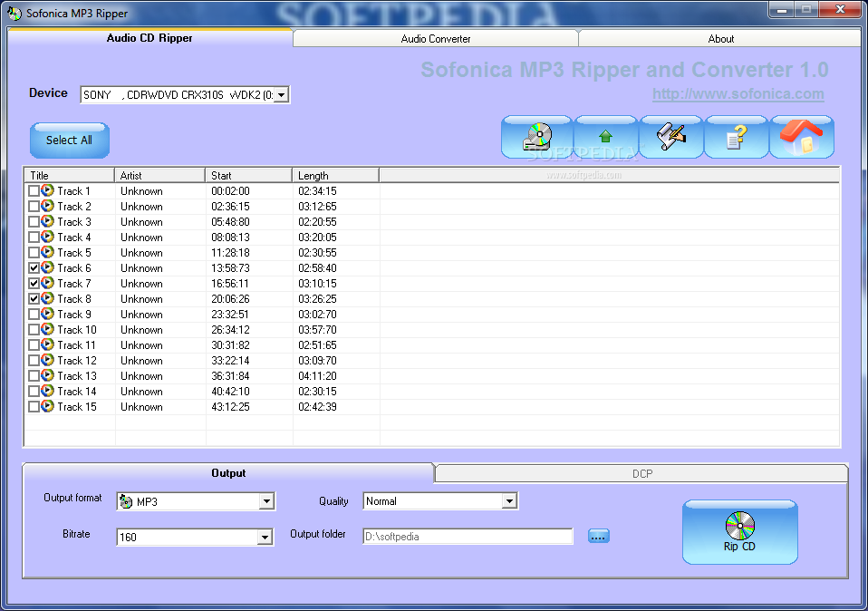This screenshot has width=868, height=611.
Task: Click the Track 10 media icon
Action: [x=48, y=330]
